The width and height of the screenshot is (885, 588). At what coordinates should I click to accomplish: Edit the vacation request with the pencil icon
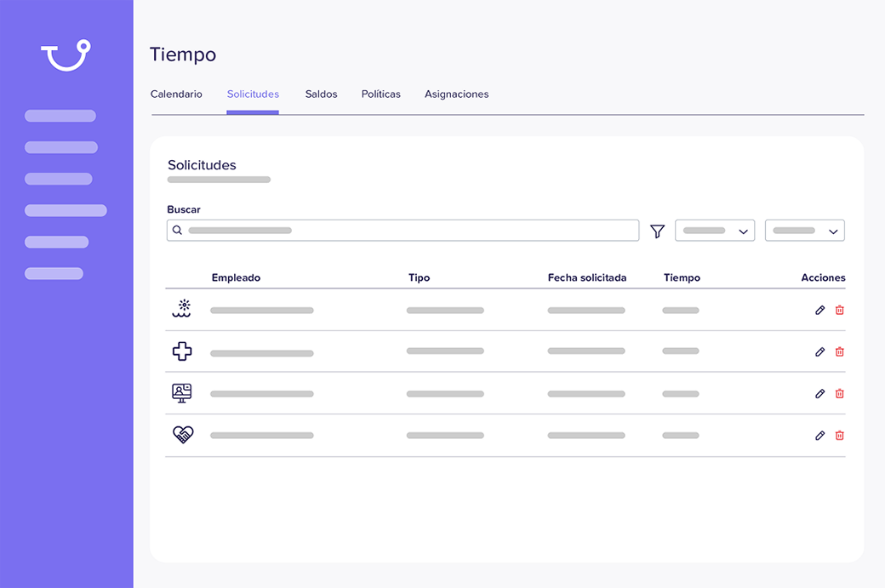point(819,310)
